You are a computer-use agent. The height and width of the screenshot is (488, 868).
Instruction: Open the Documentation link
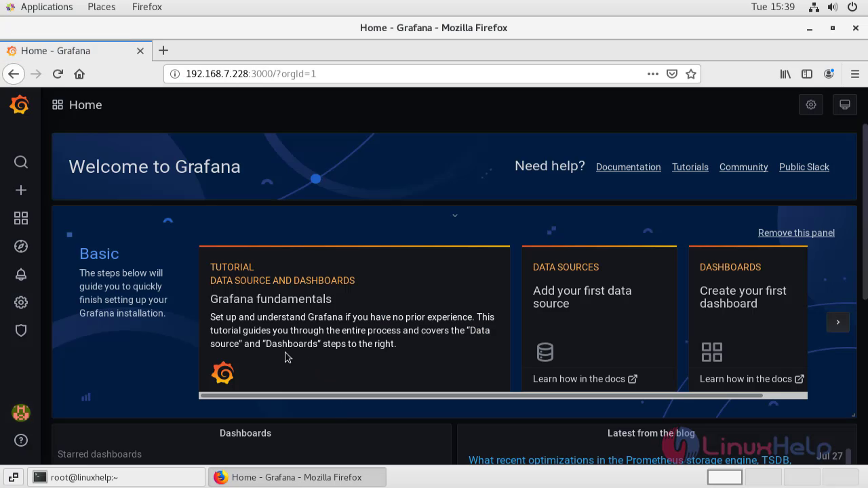tap(628, 167)
